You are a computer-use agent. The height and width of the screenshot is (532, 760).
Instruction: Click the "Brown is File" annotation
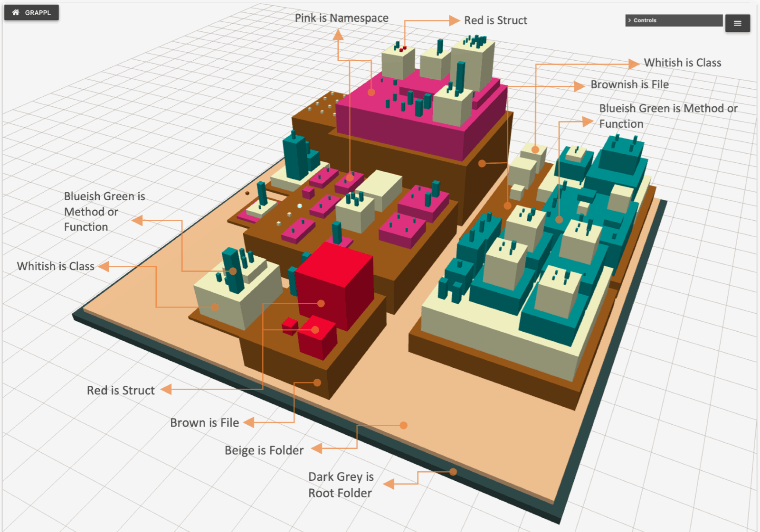[205, 423]
